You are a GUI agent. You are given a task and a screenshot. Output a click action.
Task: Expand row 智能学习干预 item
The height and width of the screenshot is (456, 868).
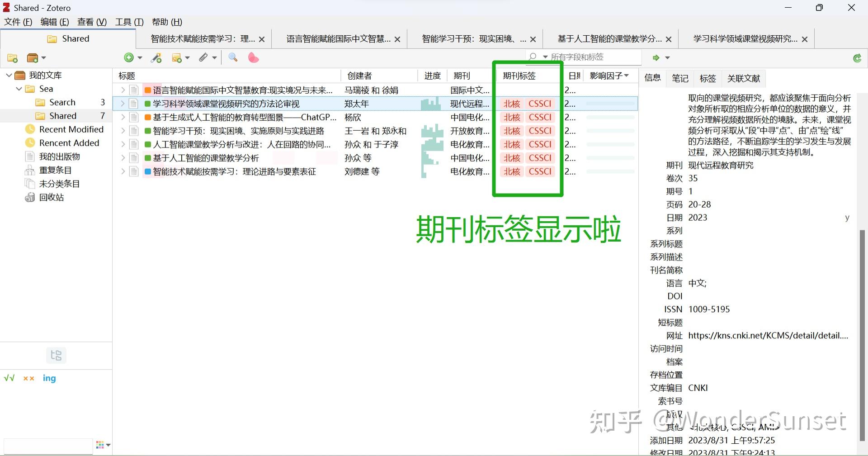(123, 131)
